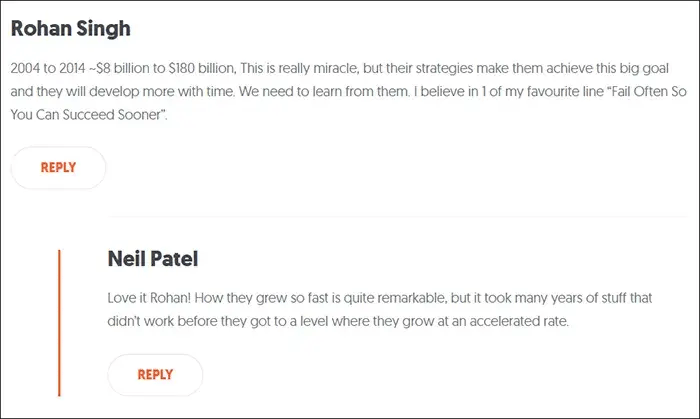Click the divider line above Neil Patel's reply

tap(398, 216)
